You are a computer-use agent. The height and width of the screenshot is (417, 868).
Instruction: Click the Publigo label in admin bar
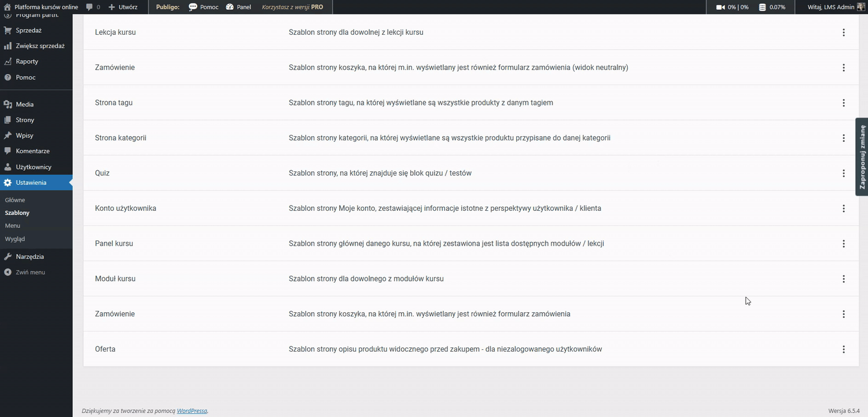tap(168, 7)
